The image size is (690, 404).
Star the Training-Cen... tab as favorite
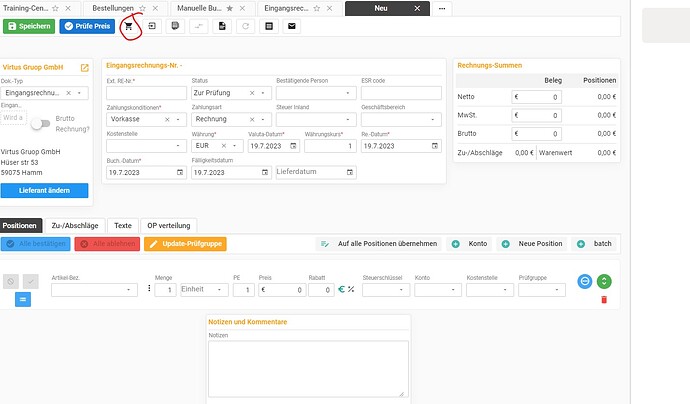click(55, 8)
